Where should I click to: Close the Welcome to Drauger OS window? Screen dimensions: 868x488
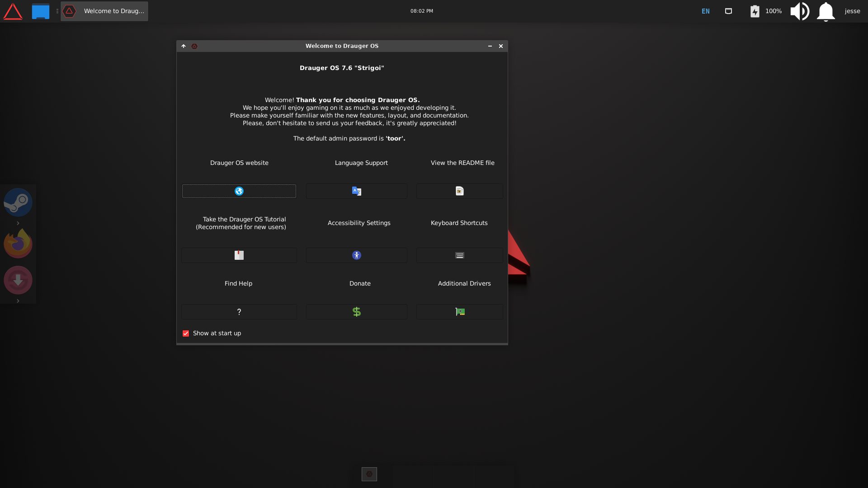click(501, 46)
